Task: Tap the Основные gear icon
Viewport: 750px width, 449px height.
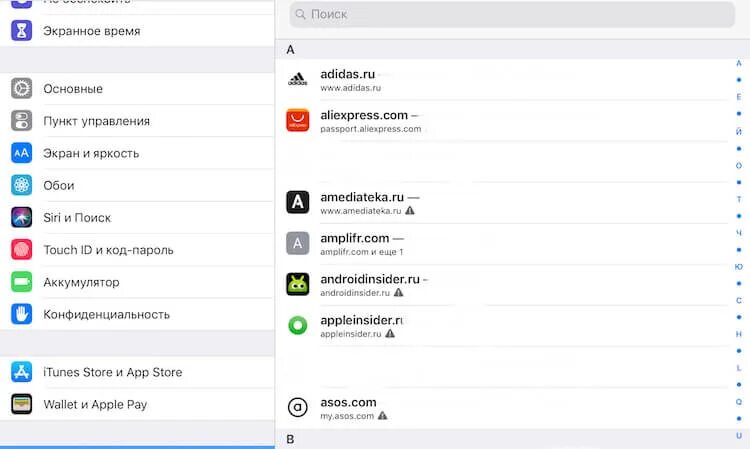Action: [x=22, y=88]
